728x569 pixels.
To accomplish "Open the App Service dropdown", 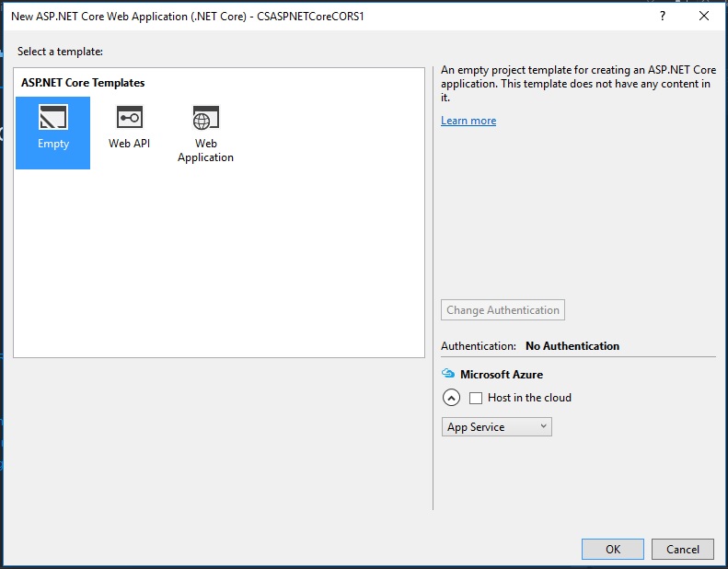I will (497, 427).
